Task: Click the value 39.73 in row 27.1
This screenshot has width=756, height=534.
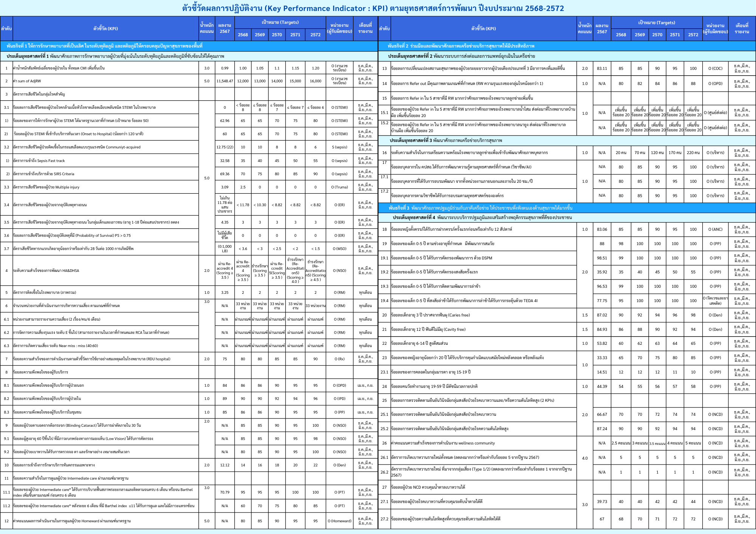Action: coord(602,502)
